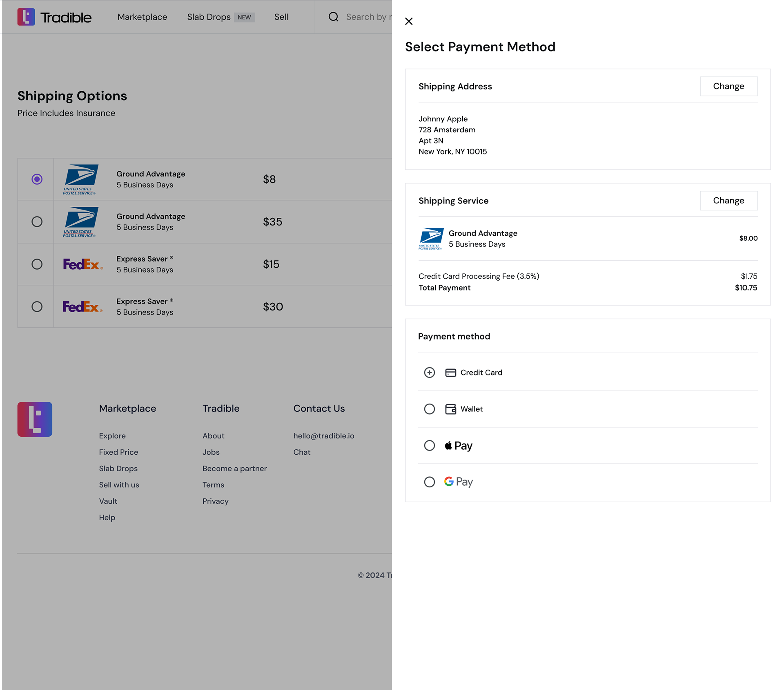This screenshot has height=690, width=784.
Task: Change the Shipping Address
Action: click(x=728, y=86)
